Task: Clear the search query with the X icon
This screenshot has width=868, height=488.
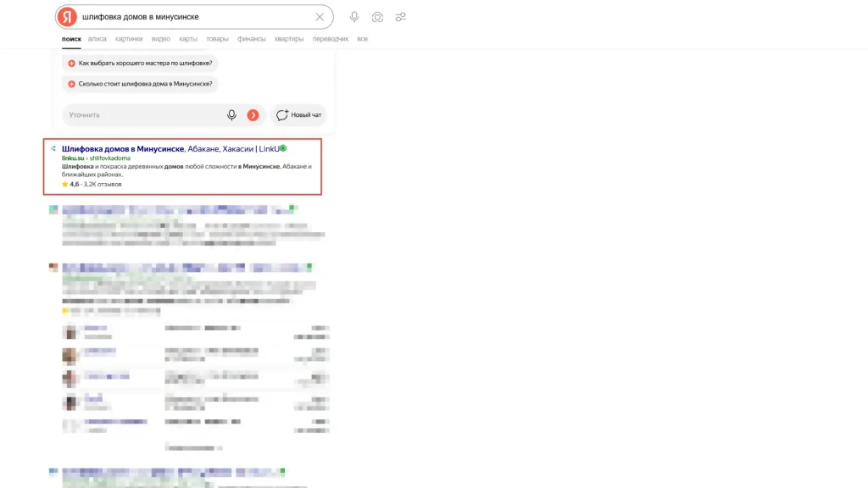Action: (320, 17)
